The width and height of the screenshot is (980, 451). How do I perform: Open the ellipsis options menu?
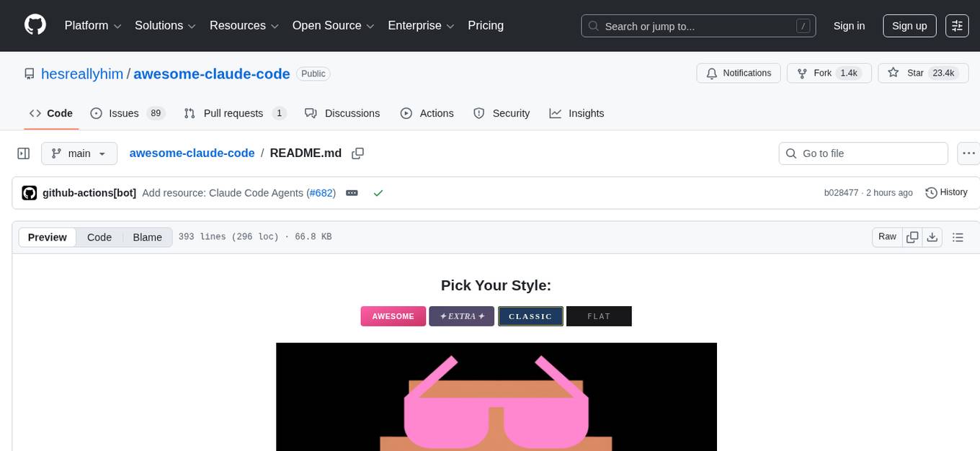point(968,153)
